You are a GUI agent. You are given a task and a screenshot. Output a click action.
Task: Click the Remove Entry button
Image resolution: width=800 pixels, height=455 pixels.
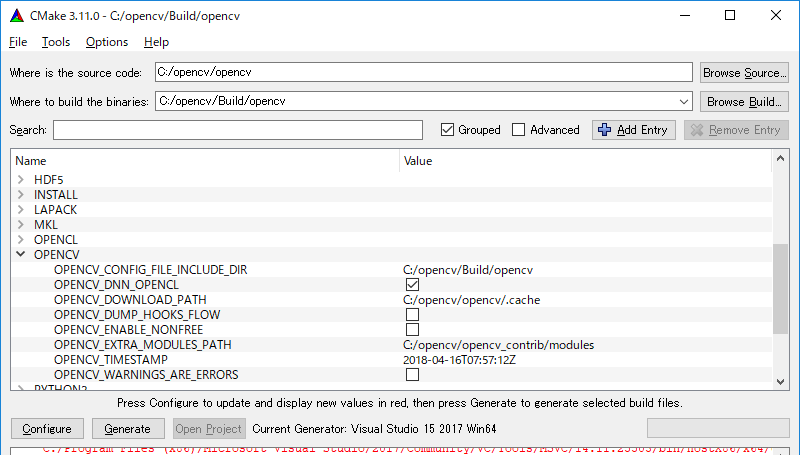[736, 130]
